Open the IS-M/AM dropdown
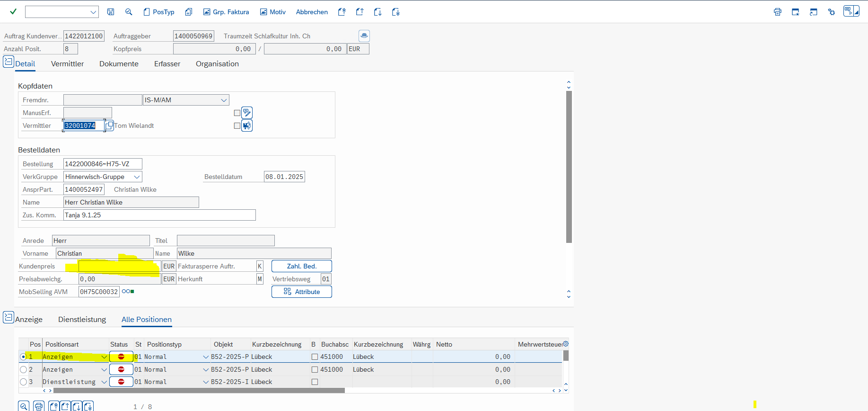This screenshot has width=868, height=411. 224,100
